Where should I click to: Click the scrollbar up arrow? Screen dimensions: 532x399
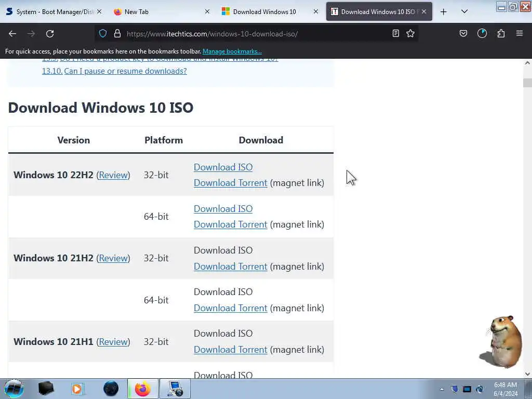(527, 63)
